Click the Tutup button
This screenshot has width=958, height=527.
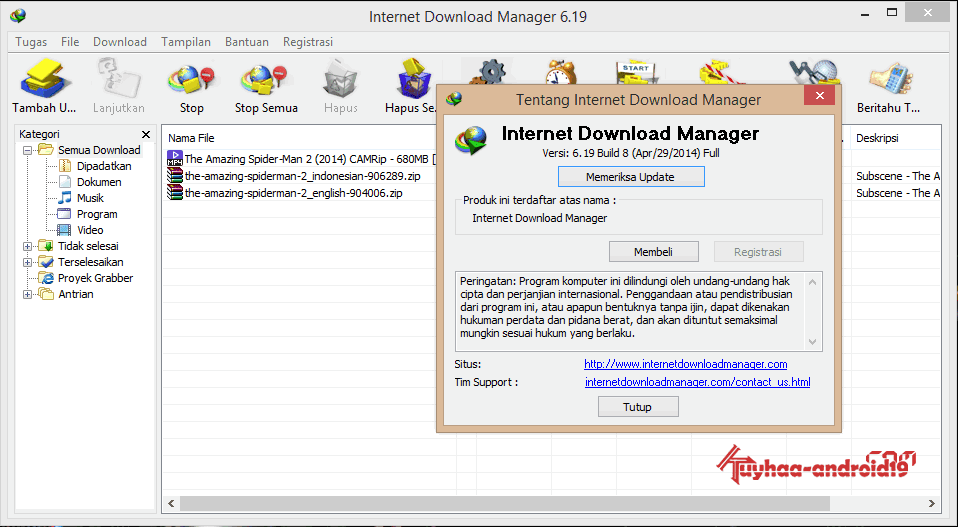pyautogui.click(x=638, y=407)
